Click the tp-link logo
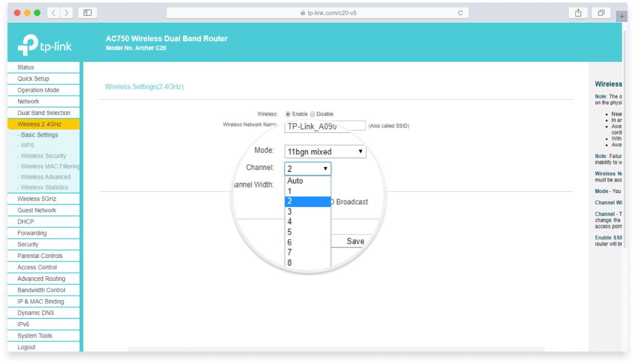Image resolution: width=635 pixels, height=364 pixels. pyautogui.click(x=45, y=45)
